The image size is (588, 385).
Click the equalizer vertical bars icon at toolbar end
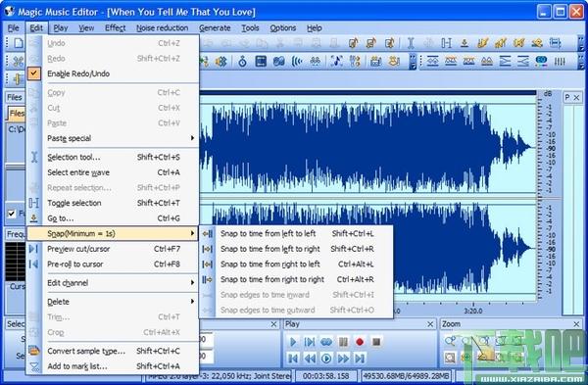(x=560, y=61)
